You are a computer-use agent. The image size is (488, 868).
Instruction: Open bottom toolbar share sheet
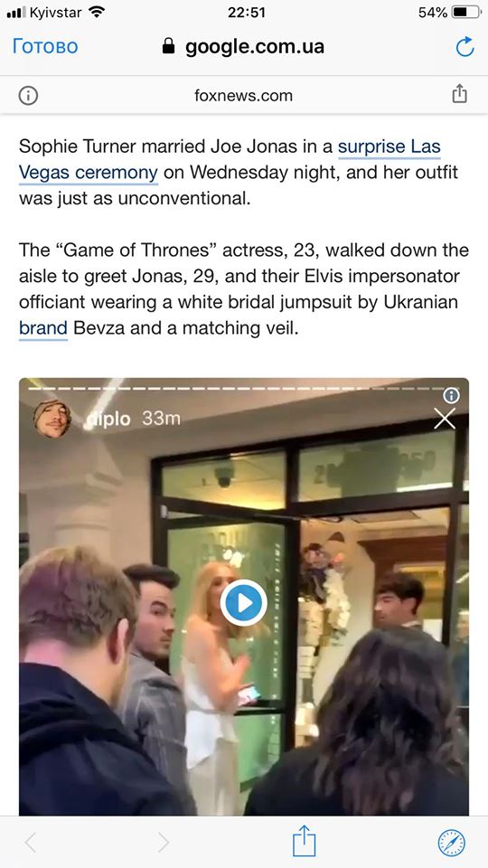304,841
